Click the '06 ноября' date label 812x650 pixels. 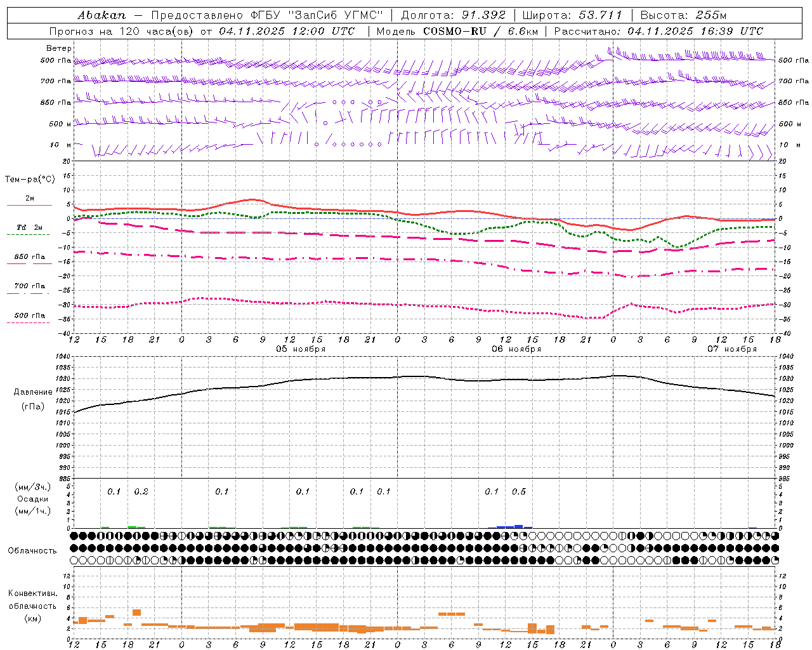[516, 349]
